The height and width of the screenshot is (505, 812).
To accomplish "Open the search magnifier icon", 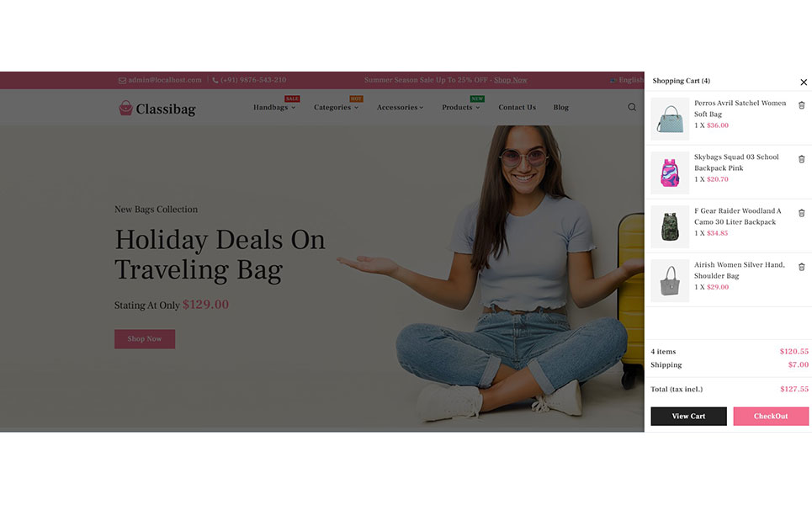I will click(x=632, y=107).
